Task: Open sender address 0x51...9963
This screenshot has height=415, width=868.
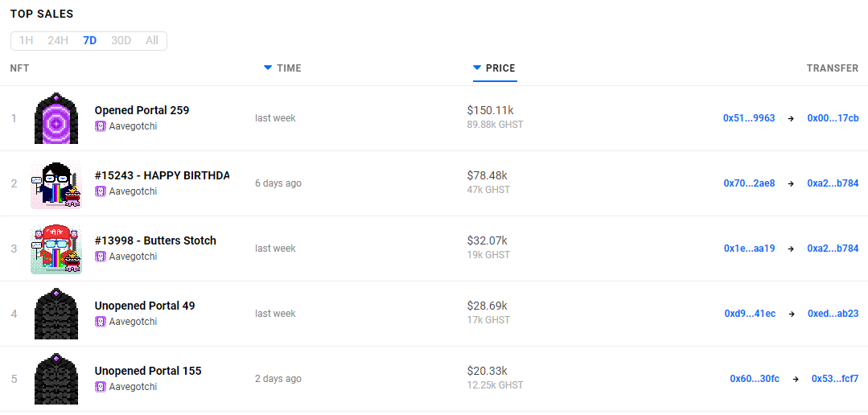Action: click(749, 118)
